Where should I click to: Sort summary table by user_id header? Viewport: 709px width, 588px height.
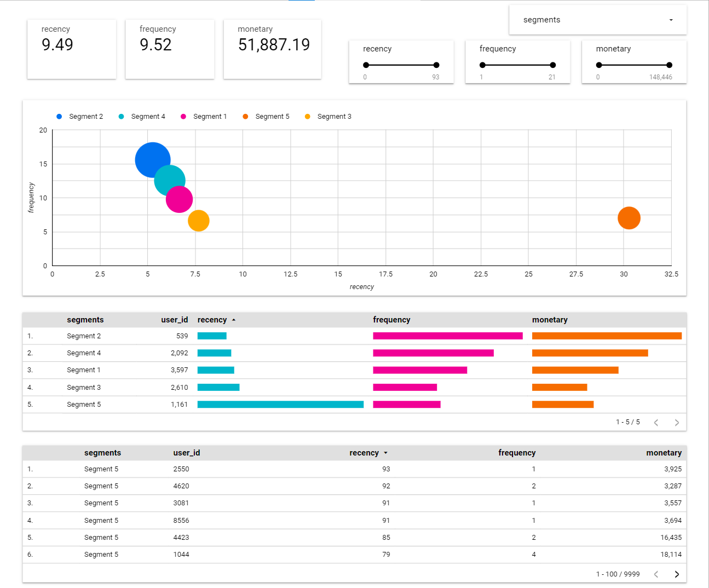pyautogui.click(x=174, y=320)
